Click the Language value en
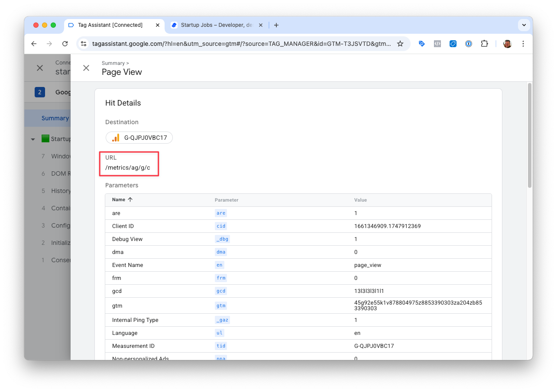557x392 pixels. (357, 333)
